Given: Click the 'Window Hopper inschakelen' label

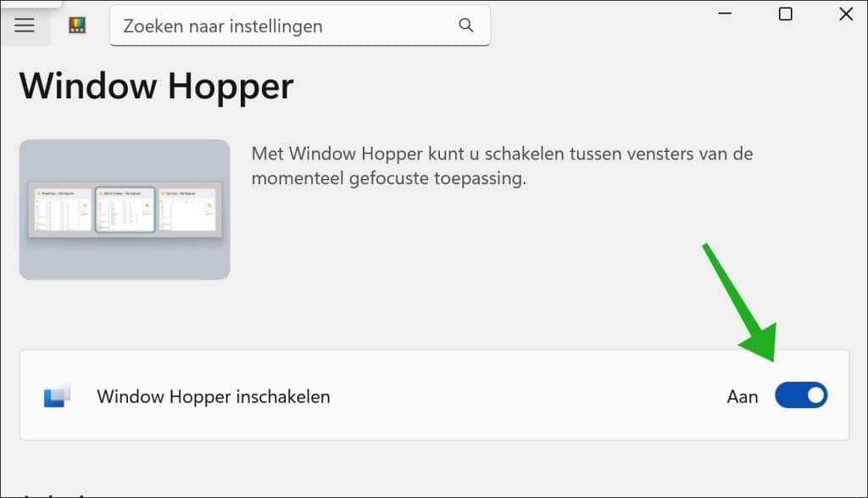Looking at the screenshot, I should pyautogui.click(x=213, y=397).
